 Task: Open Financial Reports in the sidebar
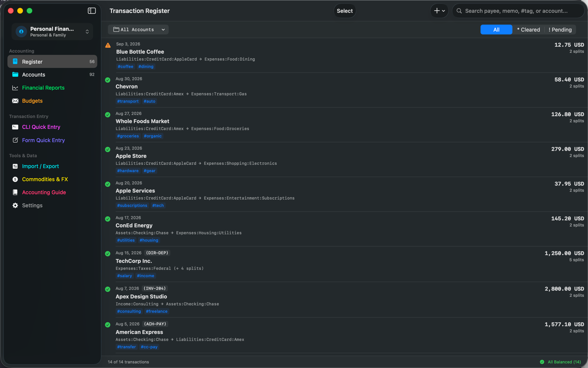tap(52, 88)
